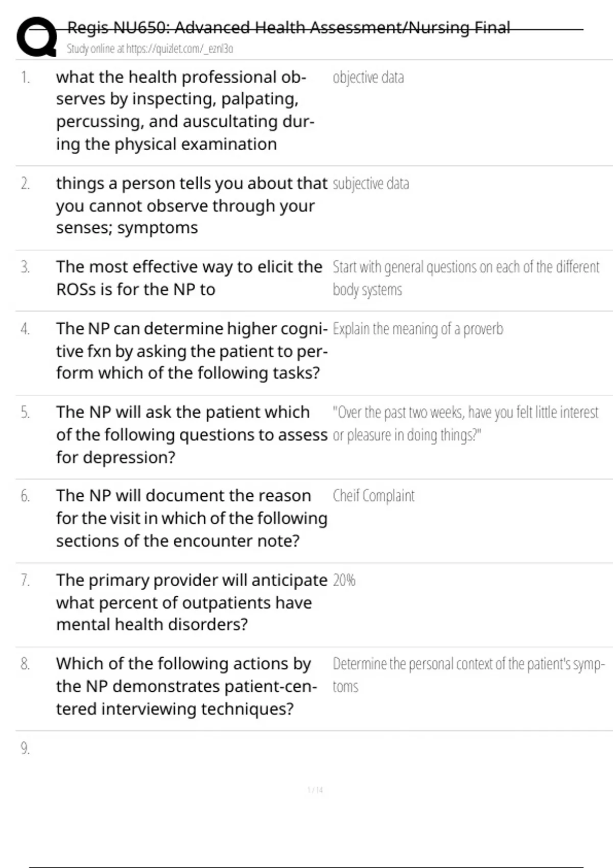Click the question about eliciting the ROSs
Screen dimensions: 613x868
(x=189, y=278)
